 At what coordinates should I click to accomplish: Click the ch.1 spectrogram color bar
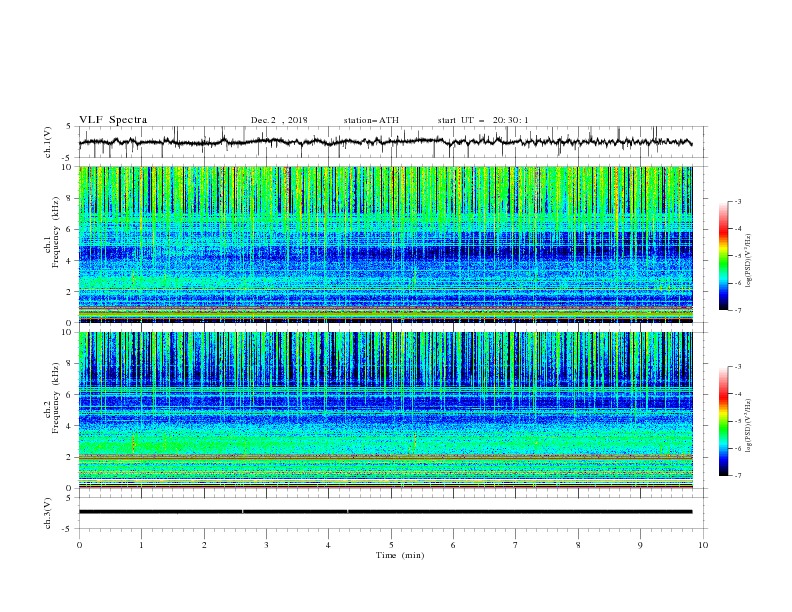pyautogui.click(x=723, y=256)
